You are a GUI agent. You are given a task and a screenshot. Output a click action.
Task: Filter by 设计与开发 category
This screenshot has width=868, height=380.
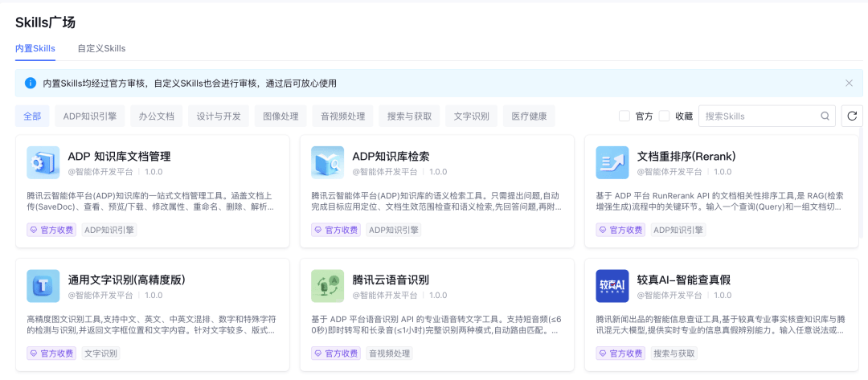219,116
